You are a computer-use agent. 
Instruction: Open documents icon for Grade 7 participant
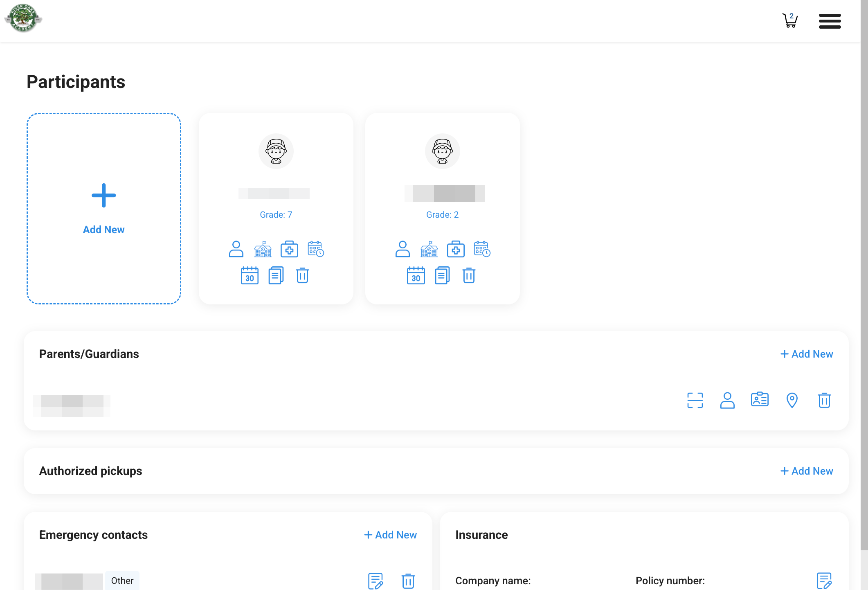pos(276,275)
